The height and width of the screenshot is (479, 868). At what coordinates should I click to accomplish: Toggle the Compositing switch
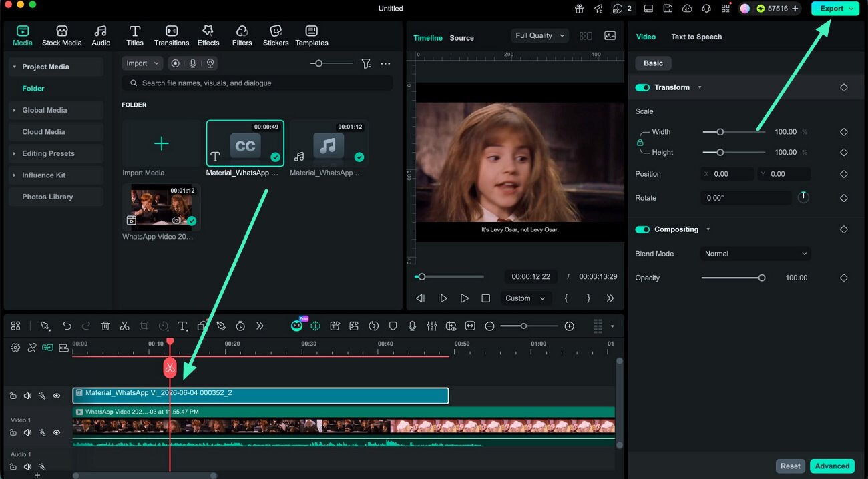642,229
